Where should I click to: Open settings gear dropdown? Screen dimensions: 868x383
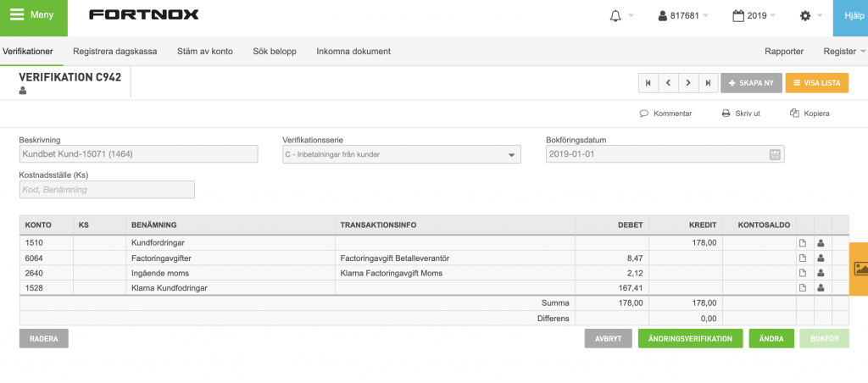pos(811,16)
